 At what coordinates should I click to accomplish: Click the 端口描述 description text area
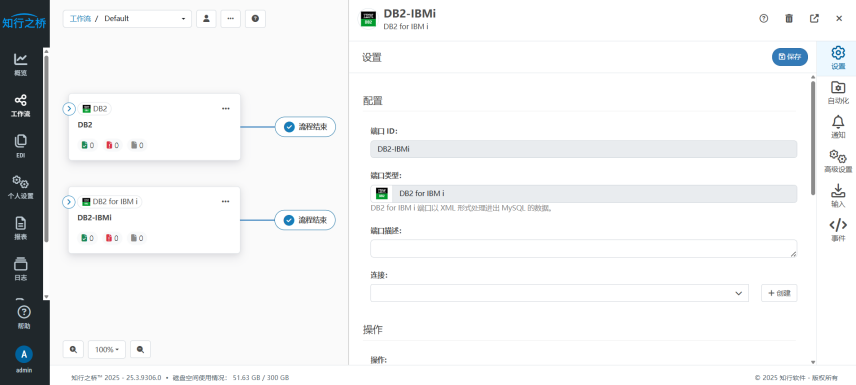(x=584, y=248)
